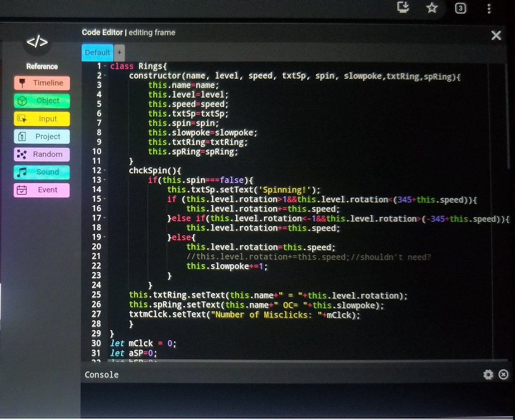
Task: Collapse the fold arrow on line 15
Action: coord(105,199)
